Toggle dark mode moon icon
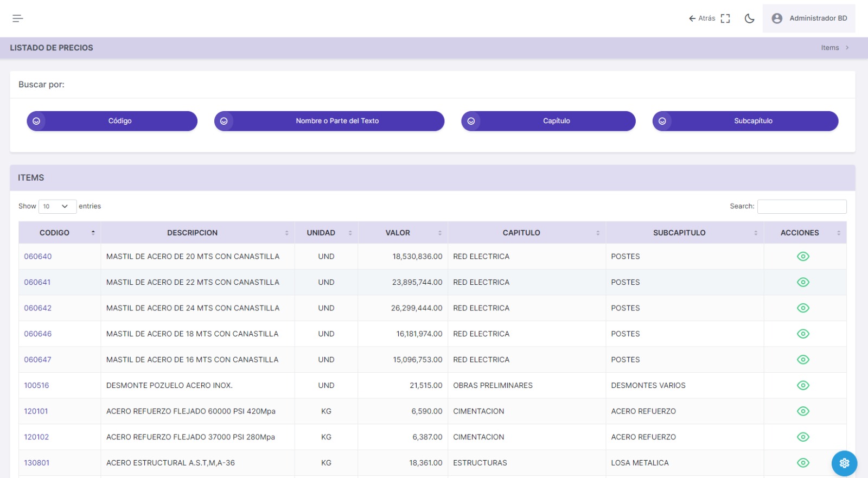 point(749,18)
